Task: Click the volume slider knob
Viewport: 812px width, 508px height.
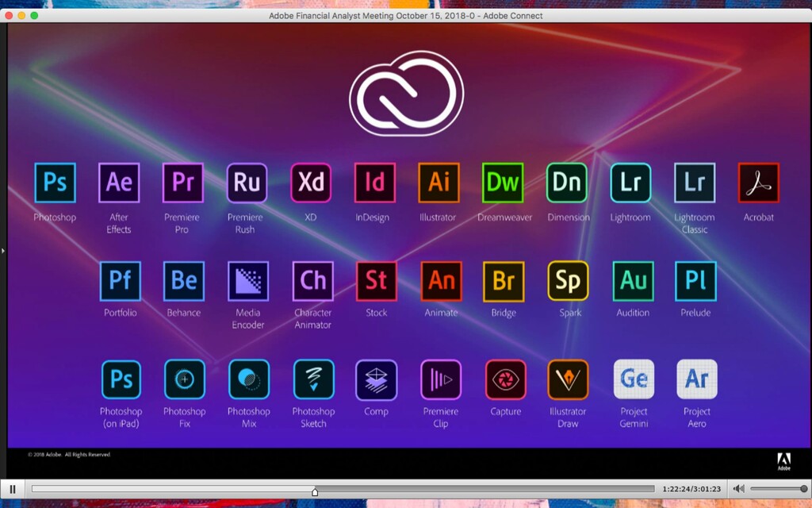Action: tap(804, 488)
